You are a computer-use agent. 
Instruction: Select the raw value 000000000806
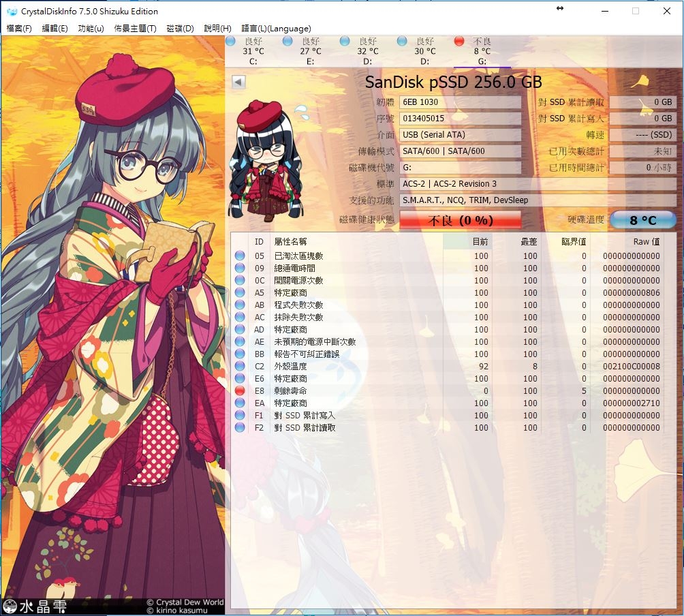632,292
